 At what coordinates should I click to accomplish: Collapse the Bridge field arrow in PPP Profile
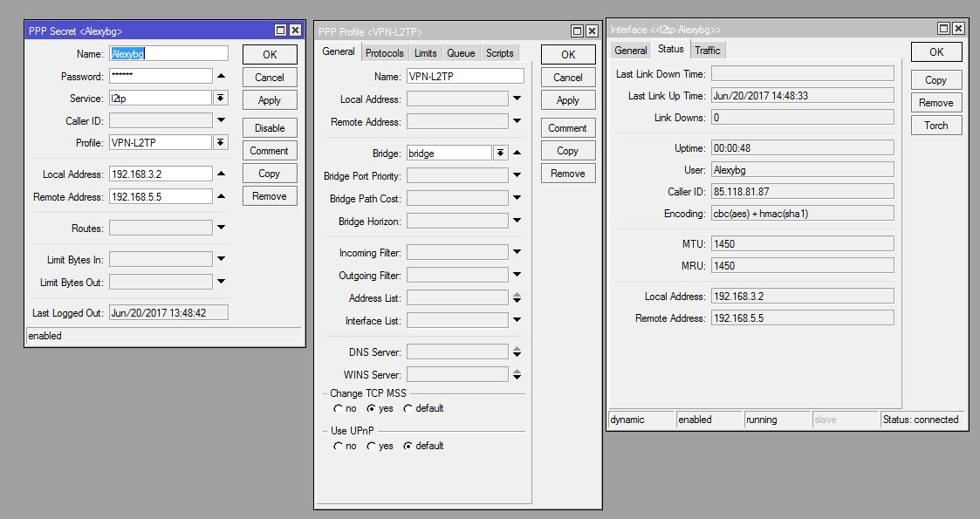point(517,154)
